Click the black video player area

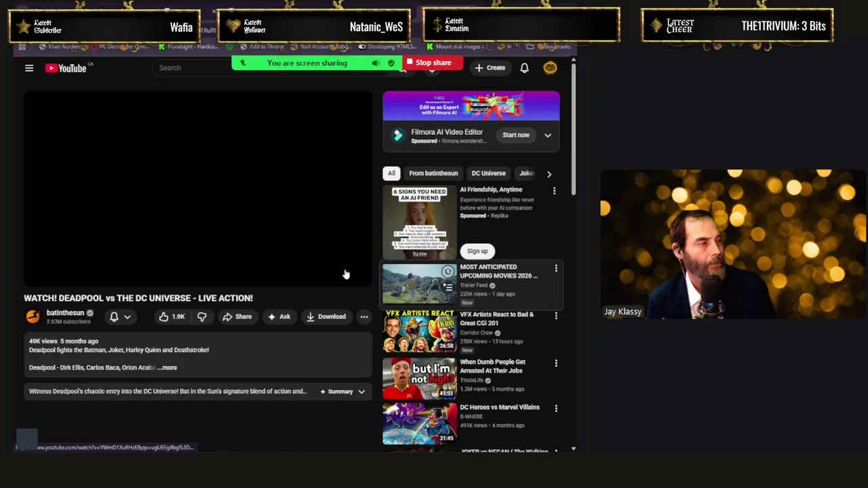click(198, 188)
